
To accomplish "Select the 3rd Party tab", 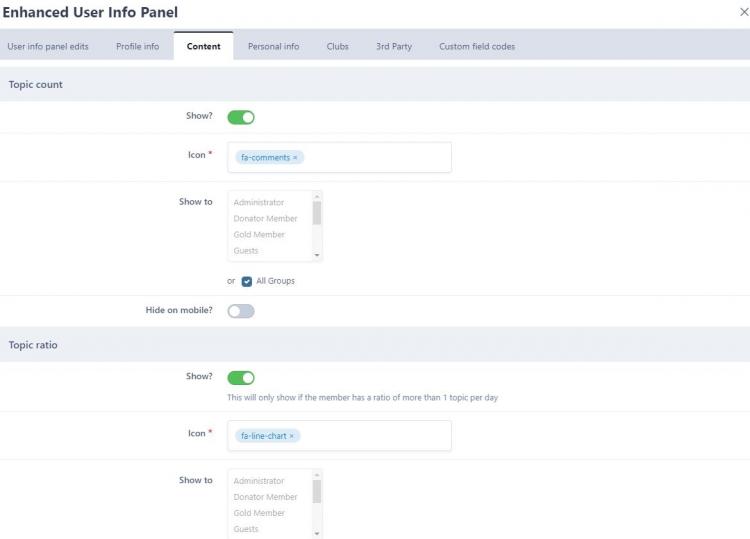I will 394,46.
